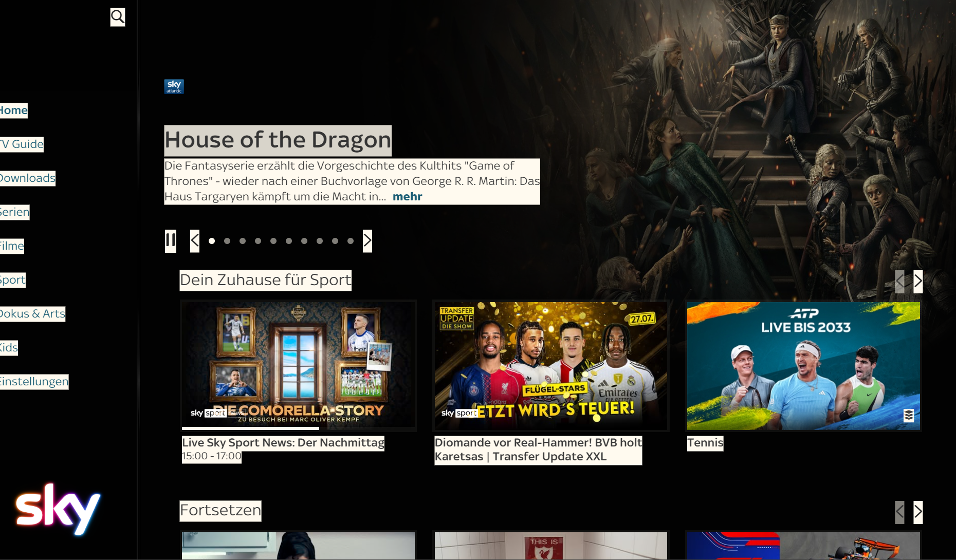Viewport: 956px width, 560px height.
Task: Open Einstellungen in the sidebar
Action: coord(34,382)
